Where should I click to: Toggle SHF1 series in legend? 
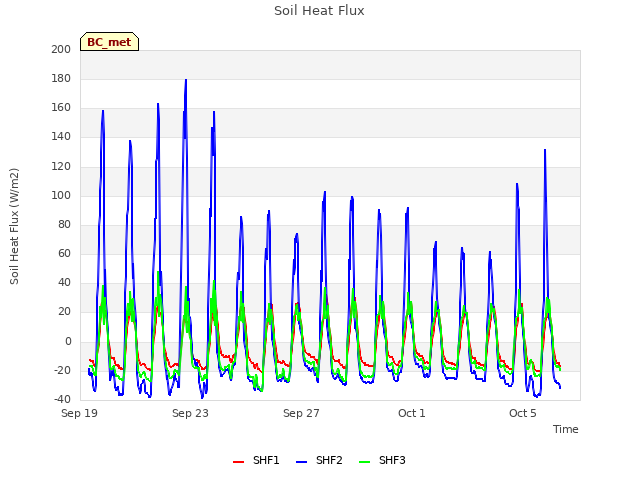256,460
